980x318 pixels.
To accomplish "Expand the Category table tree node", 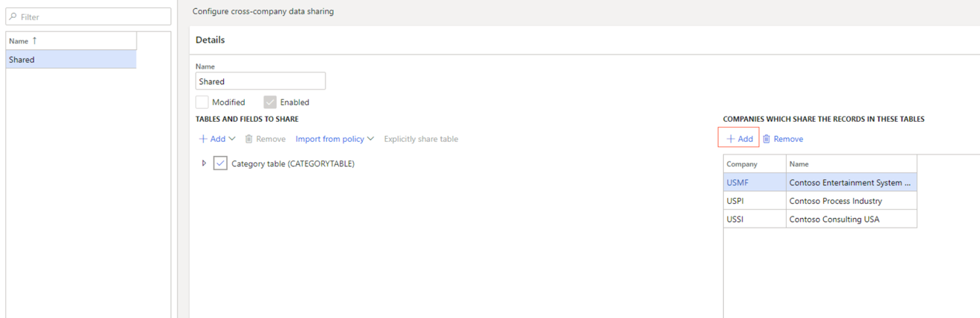I will [204, 163].
